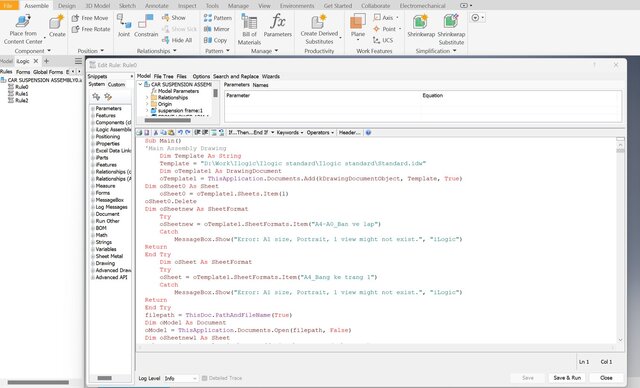Open the Search and Replace tab
This screenshot has width=640, height=388.
pyautogui.click(x=236, y=76)
